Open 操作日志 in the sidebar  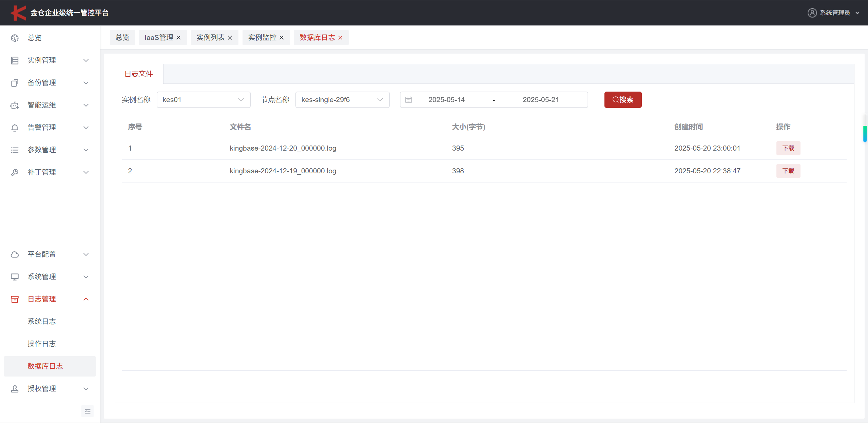(x=42, y=344)
